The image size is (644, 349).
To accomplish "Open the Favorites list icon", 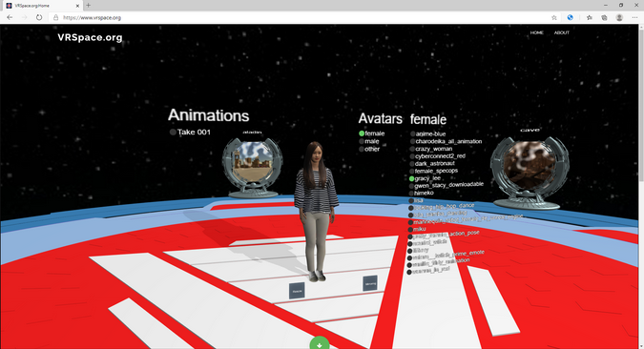I will pos(590,18).
